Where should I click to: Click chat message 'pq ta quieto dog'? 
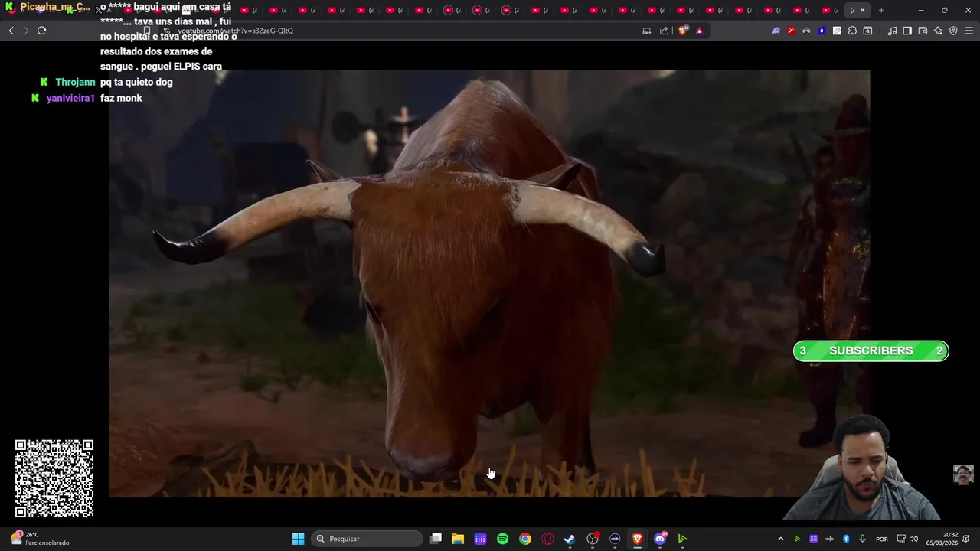pos(136,82)
